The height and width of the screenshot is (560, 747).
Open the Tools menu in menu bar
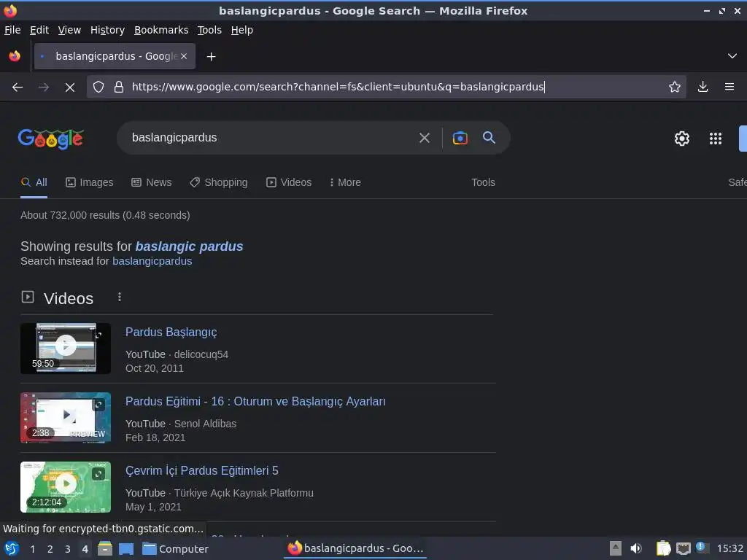tap(209, 30)
